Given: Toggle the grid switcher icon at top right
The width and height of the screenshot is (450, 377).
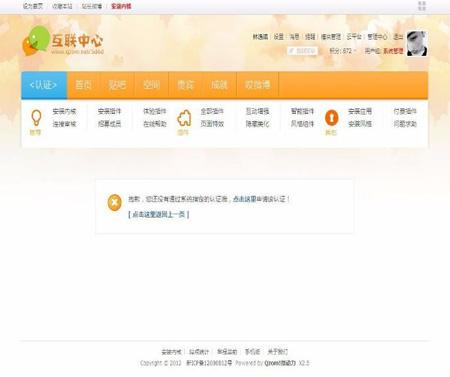Looking at the screenshot, I should click(422, 6).
